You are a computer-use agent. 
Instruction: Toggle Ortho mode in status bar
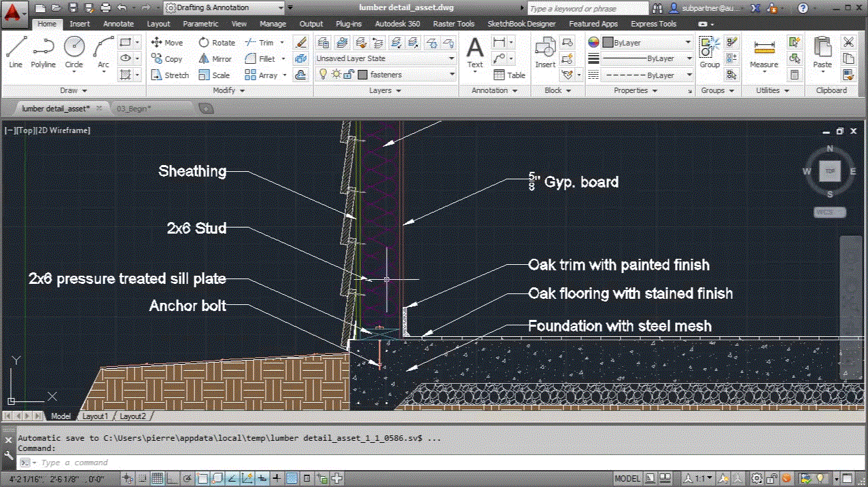[171, 479]
